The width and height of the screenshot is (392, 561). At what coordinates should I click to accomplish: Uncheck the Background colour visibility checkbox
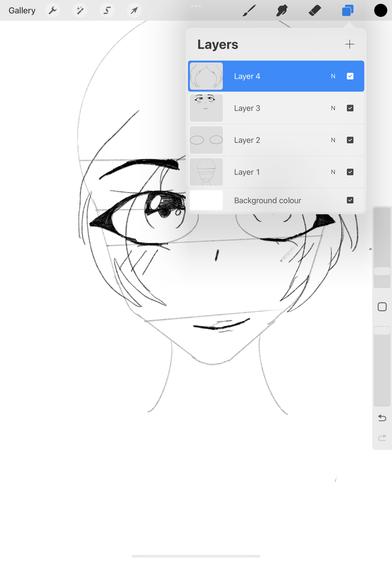click(350, 200)
